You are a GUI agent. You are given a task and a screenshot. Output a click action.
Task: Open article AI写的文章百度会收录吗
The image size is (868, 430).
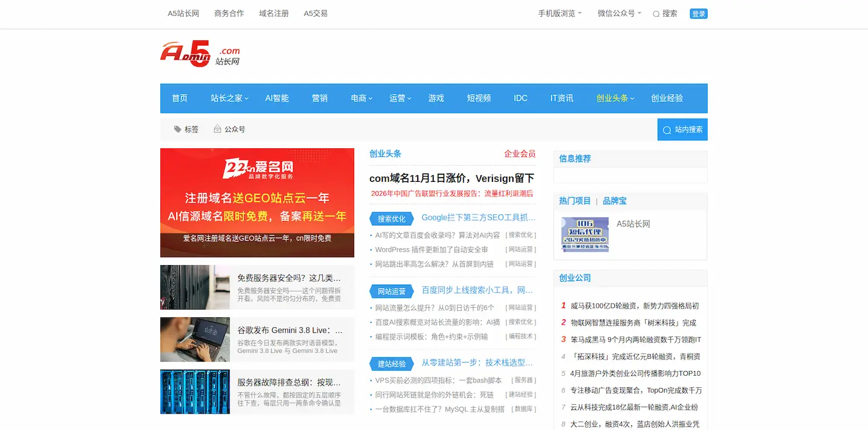pyautogui.click(x=438, y=235)
